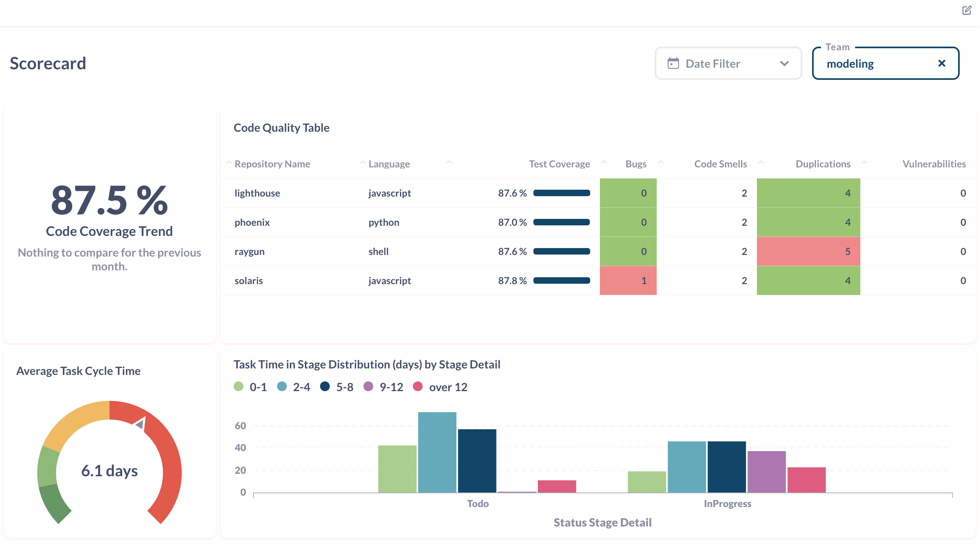The height and width of the screenshot is (548, 980).
Task: Select the lighthouse repository row
Action: click(257, 193)
